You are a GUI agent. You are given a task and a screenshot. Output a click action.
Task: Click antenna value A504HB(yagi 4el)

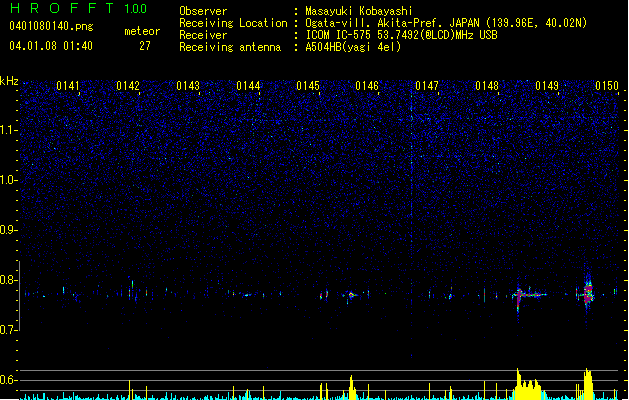[353, 47]
